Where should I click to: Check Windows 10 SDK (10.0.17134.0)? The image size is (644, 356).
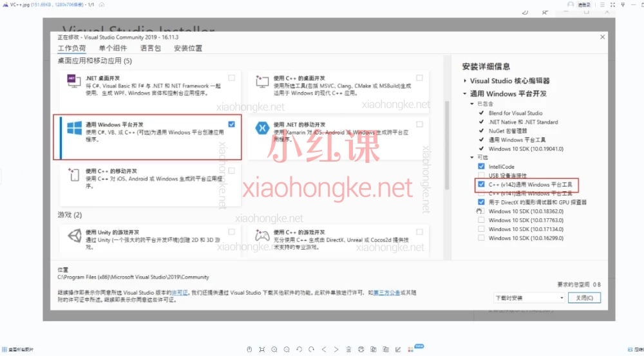tap(481, 229)
